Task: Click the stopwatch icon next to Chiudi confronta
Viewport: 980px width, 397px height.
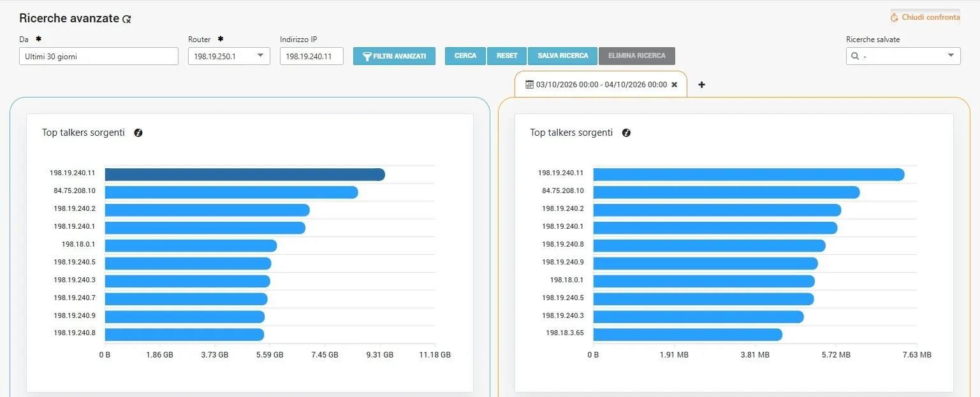Action: (x=895, y=18)
